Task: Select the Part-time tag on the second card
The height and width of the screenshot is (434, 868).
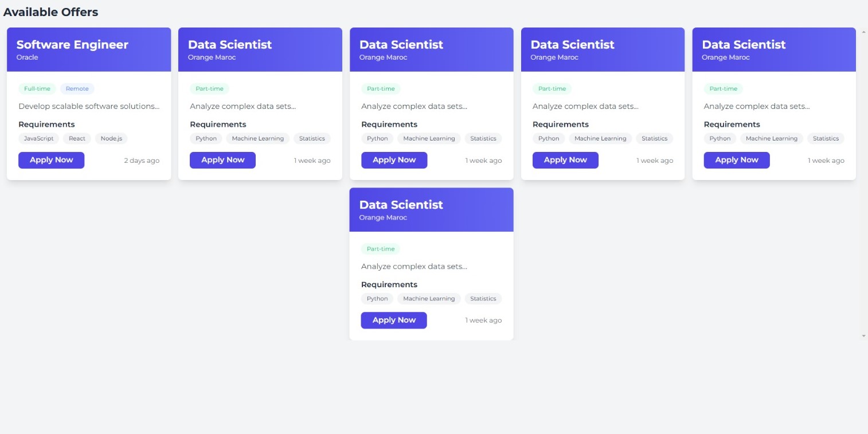Action: pos(209,88)
